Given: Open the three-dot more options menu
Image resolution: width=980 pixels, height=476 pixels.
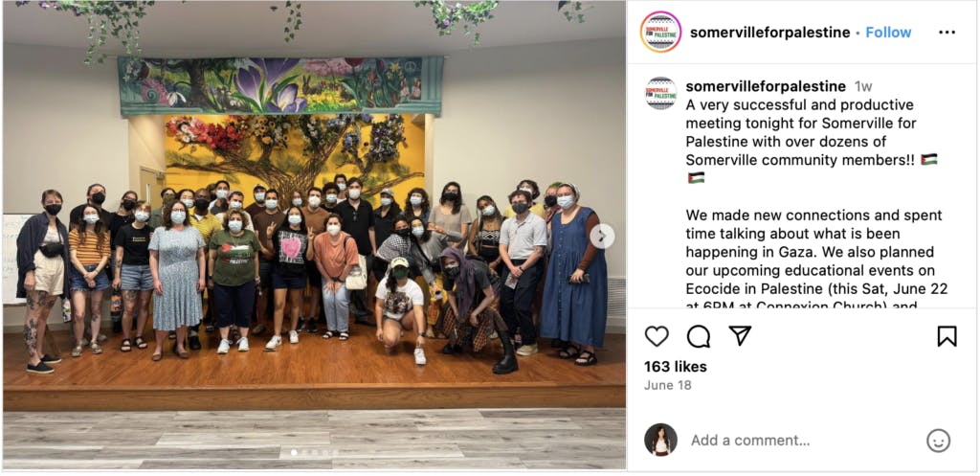Looking at the screenshot, I should tap(947, 33).
